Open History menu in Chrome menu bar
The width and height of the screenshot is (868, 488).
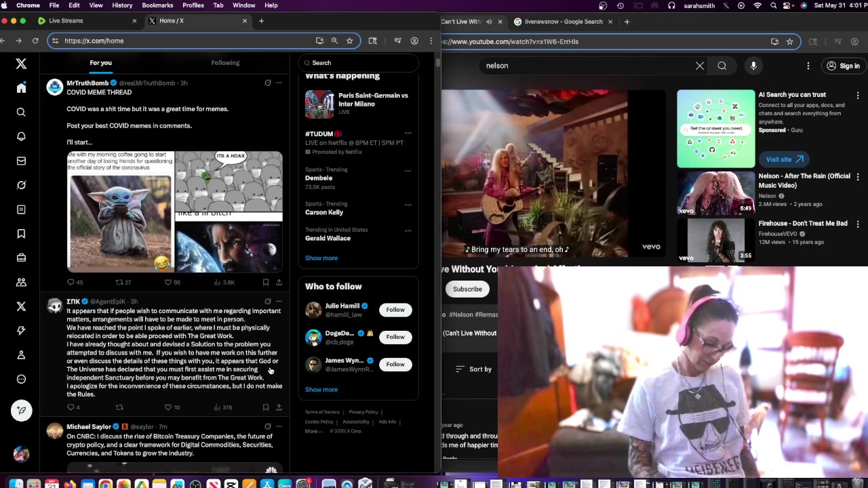click(x=122, y=5)
